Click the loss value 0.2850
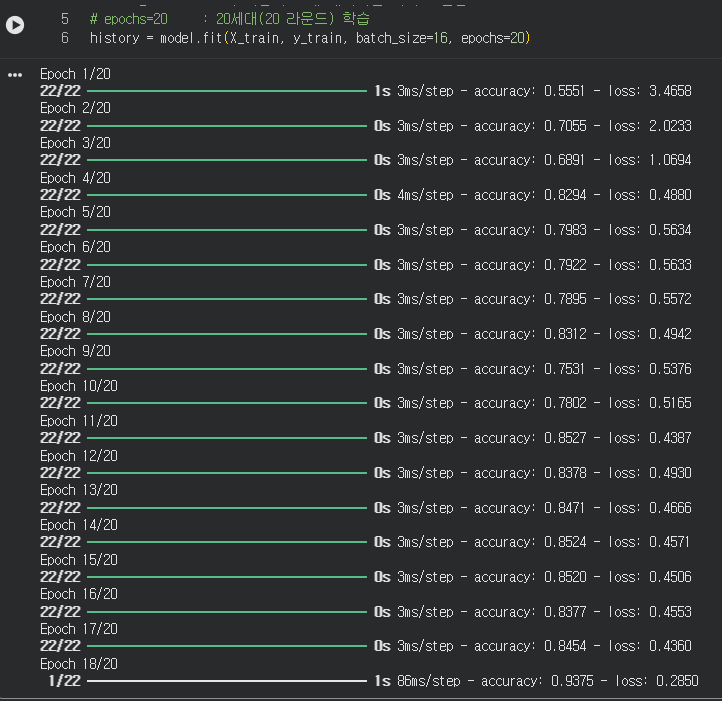722x701 pixels. click(x=677, y=681)
